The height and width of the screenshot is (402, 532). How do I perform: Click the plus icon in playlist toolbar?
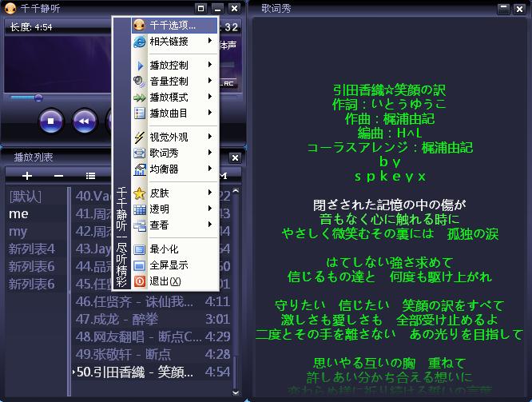tap(27, 176)
